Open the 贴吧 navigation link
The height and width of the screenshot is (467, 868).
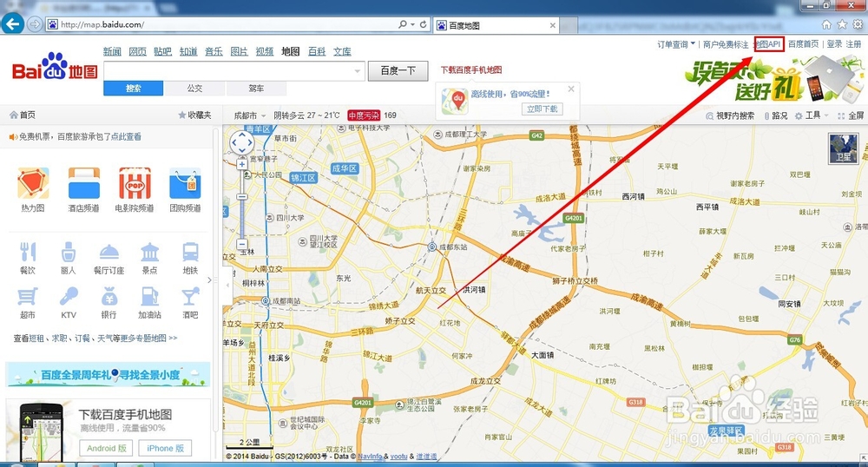(163, 51)
